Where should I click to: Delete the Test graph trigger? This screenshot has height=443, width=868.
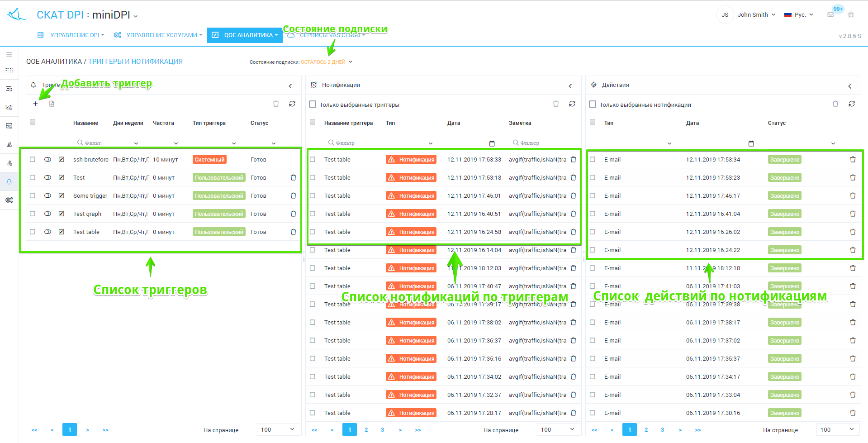293,214
